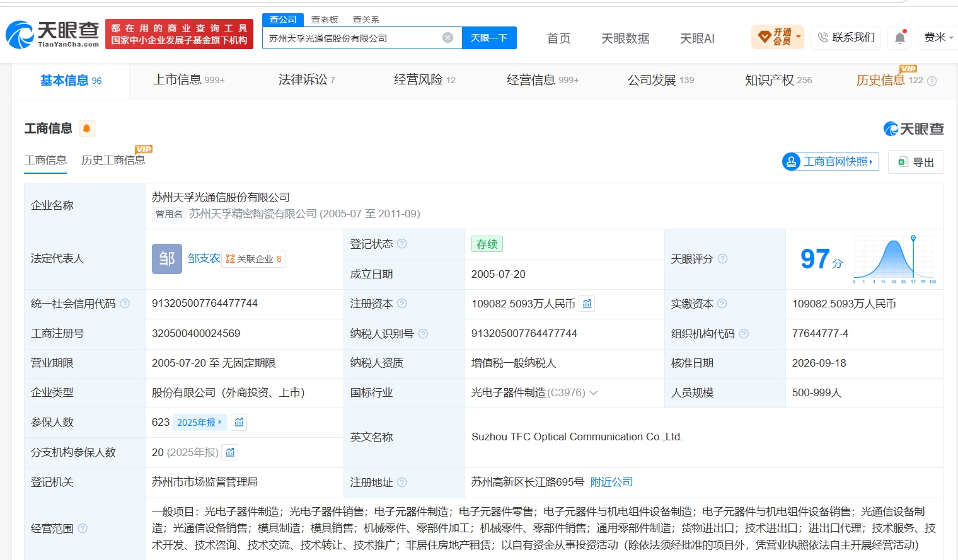Click the 邹 avatar of legal representative
Viewport: 958px width, 560px height.
point(167,259)
